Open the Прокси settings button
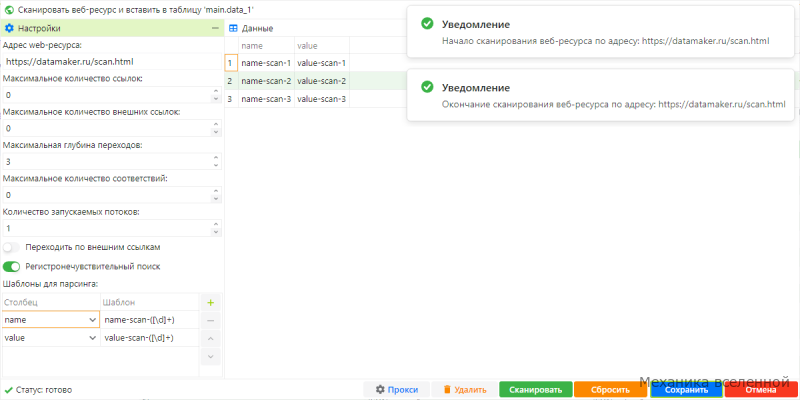Image resolution: width=800 pixels, height=400 pixels. (397, 390)
